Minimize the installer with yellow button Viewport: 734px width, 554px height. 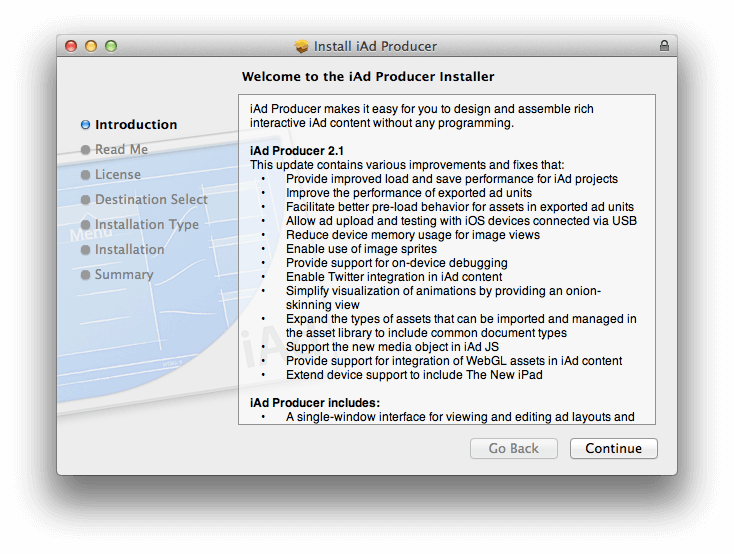[x=91, y=46]
